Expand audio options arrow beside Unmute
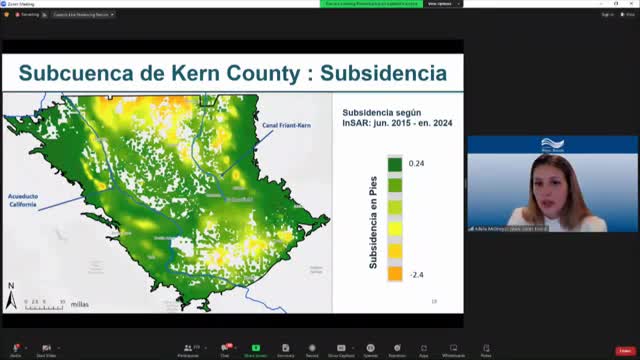This screenshot has width=640, height=360. pyautogui.click(x=26, y=348)
